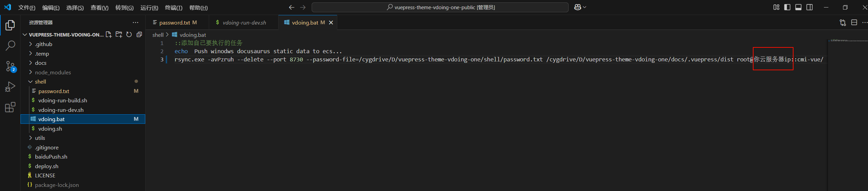This screenshot has width=868, height=191.
Task: Open the Extensions view
Action: point(10,107)
